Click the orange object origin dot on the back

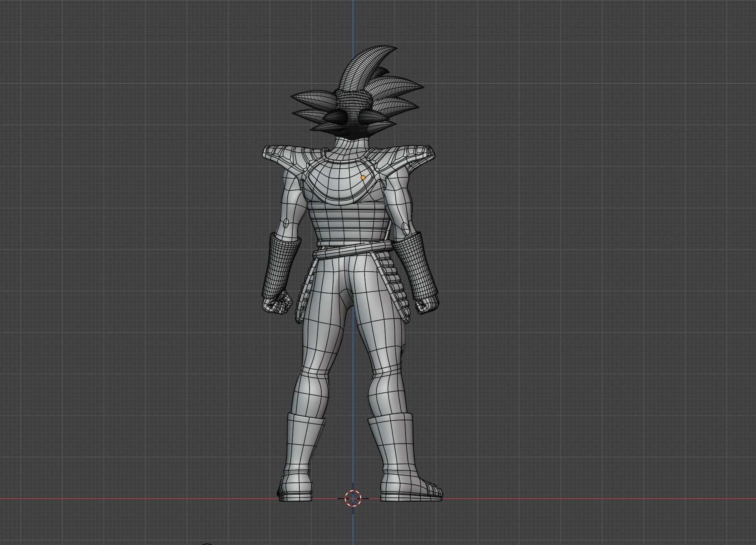(363, 178)
